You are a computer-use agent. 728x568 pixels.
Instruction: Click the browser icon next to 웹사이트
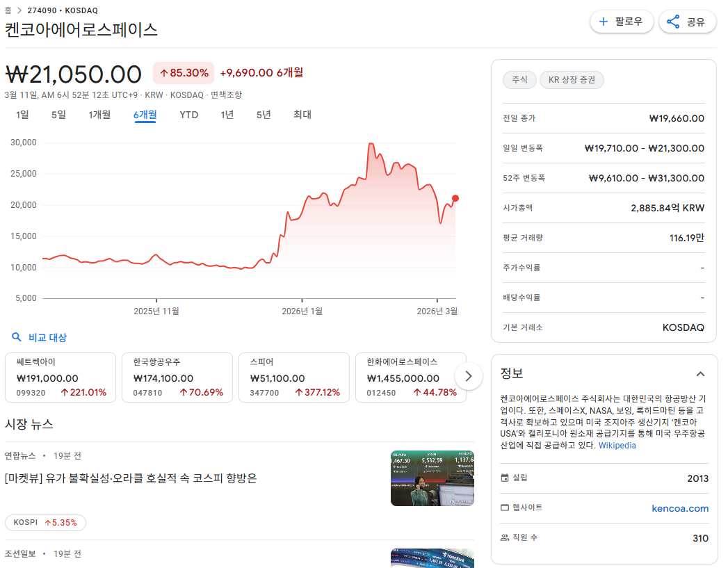(x=505, y=508)
